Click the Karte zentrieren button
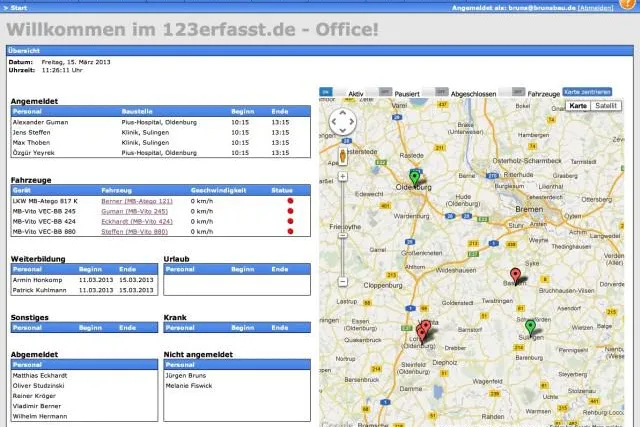The height and width of the screenshot is (427, 640). (x=587, y=92)
